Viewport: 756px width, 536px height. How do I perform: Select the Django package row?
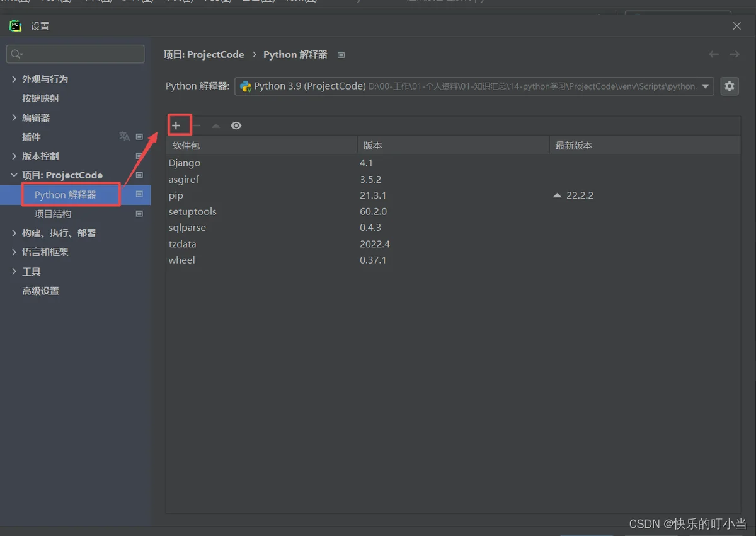pos(454,163)
